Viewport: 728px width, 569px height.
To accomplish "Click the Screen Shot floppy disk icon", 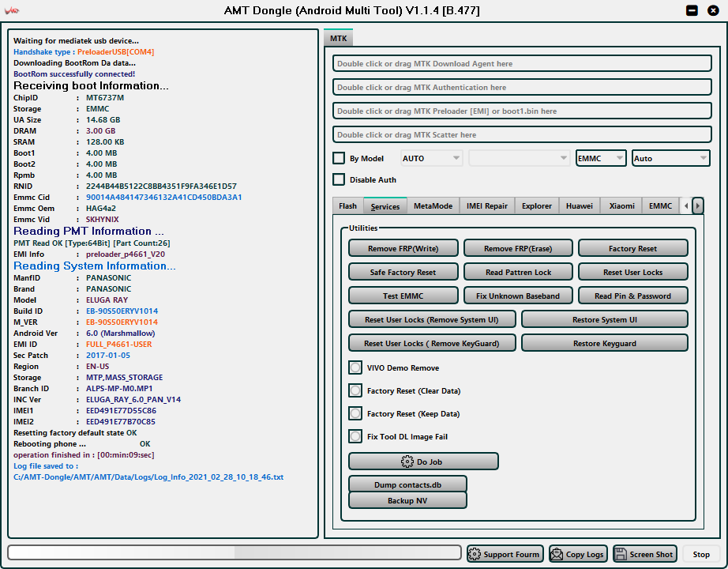I will 621,554.
